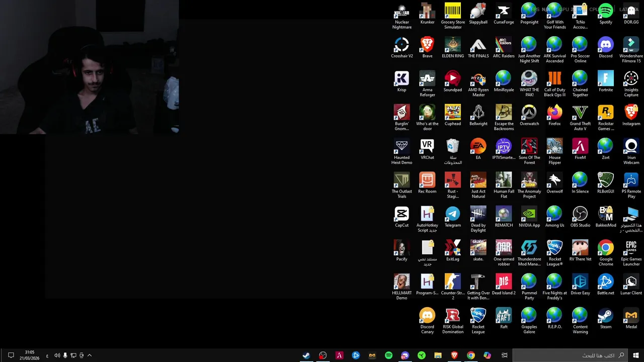644x362 pixels.
Task: Open the Nuclear Nightmare desktop shortcut
Action: [401, 16]
